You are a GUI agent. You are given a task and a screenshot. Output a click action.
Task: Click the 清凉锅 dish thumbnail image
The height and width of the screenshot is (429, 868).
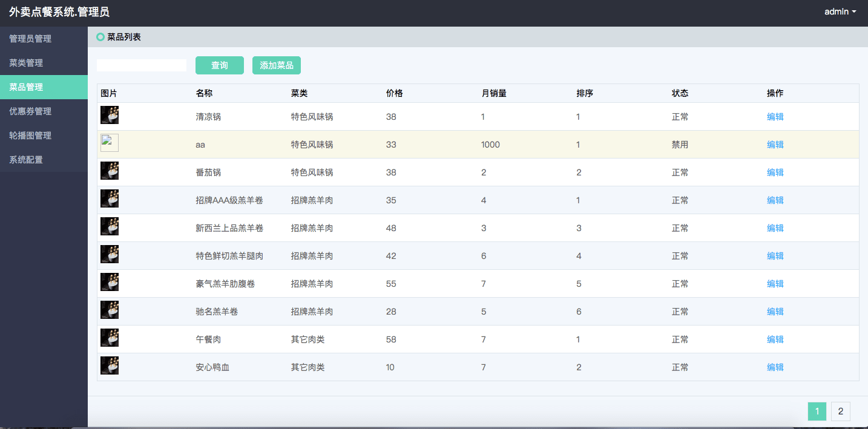[x=110, y=116]
